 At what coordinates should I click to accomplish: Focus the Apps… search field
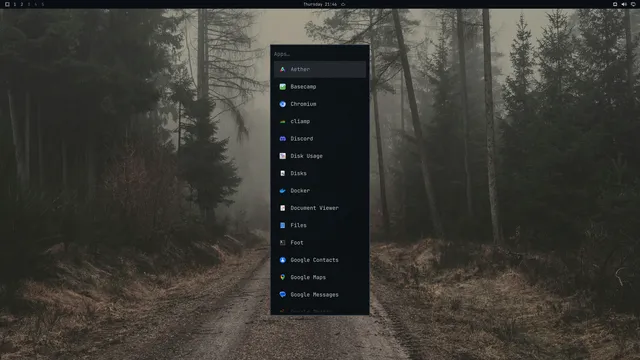coord(320,54)
